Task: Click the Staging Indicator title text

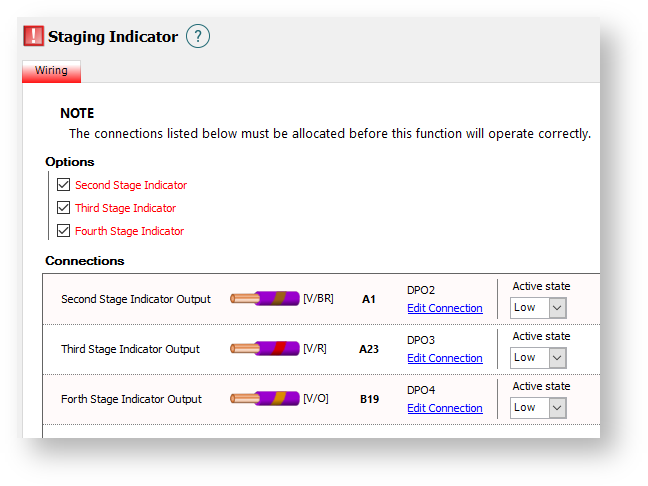Action: coord(113,37)
